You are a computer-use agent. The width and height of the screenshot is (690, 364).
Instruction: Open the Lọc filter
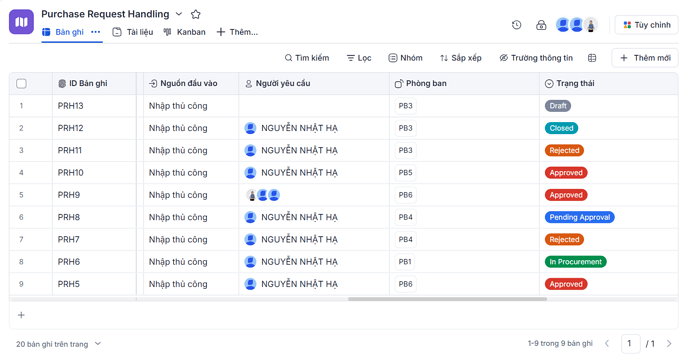[359, 58]
